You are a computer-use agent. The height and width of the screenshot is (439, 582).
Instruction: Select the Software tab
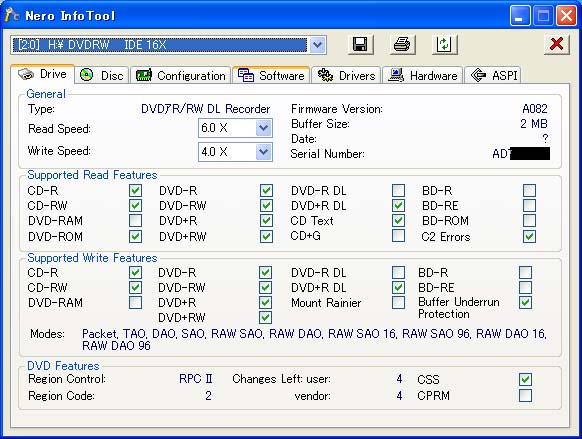tap(271, 75)
